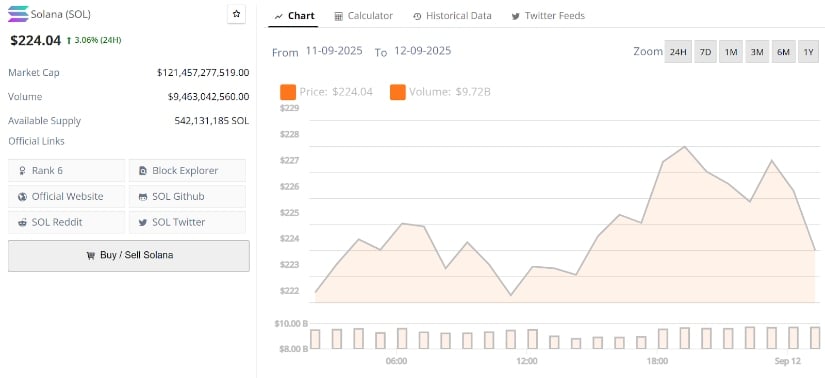Click the Github cat icon
825x378 pixels.
pyautogui.click(x=143, y=197)
